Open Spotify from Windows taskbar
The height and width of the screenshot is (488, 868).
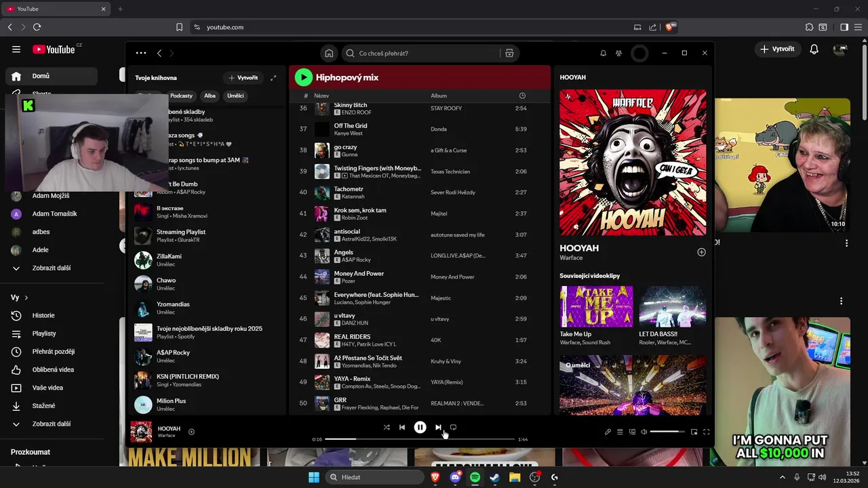[475, 477]
